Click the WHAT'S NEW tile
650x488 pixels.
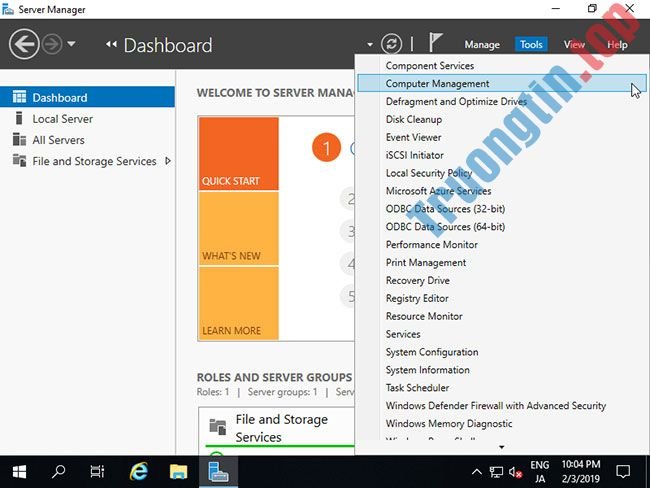(239, 229)
